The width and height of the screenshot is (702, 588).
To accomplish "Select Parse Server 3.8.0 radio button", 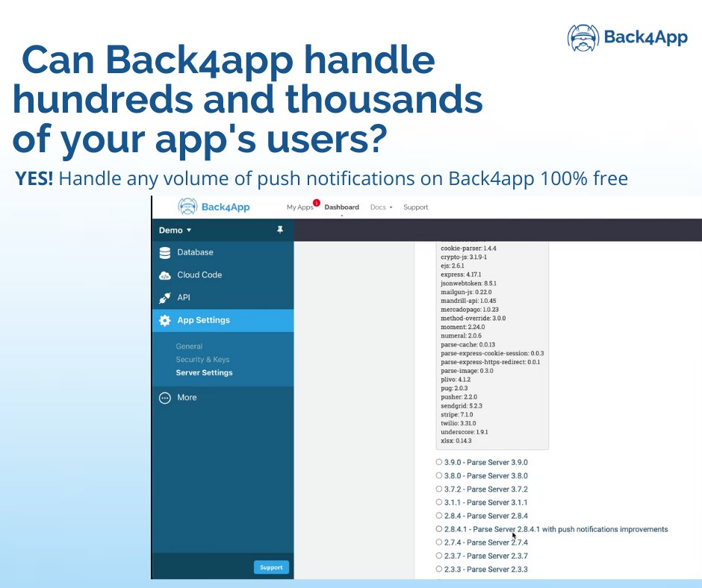I will pyautogui.click(x=439, y=475).
